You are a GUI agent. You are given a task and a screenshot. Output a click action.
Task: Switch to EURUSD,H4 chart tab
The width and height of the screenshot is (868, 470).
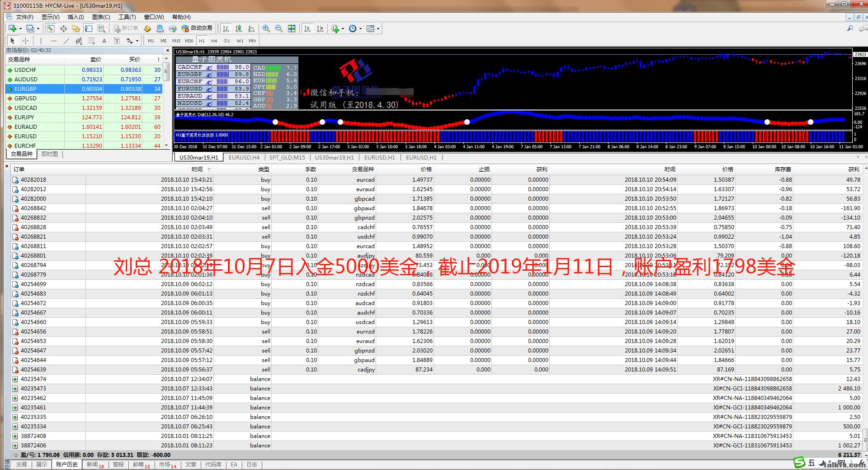point(244,157)
